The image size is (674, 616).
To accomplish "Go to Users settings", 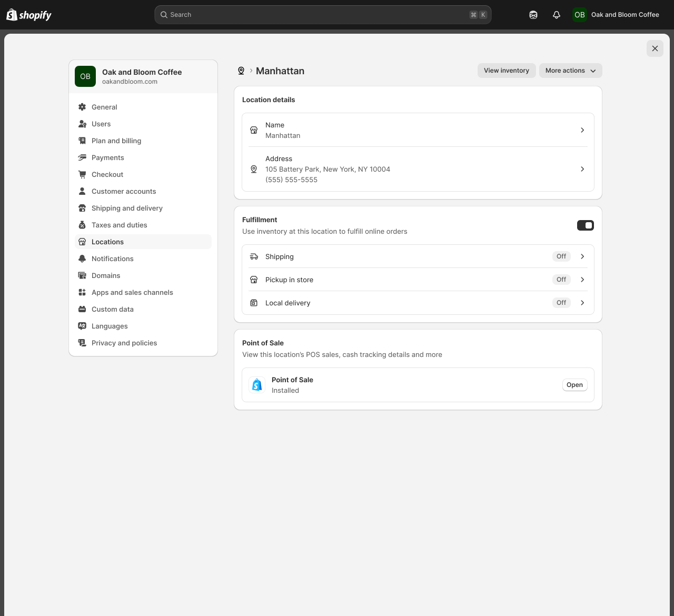I will tap(143, 124).
